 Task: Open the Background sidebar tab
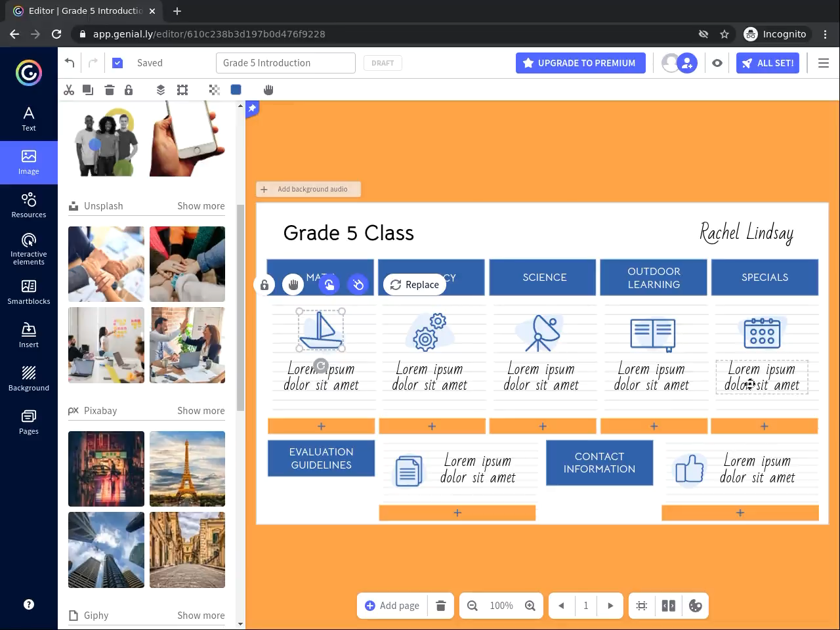pos(29,379)
